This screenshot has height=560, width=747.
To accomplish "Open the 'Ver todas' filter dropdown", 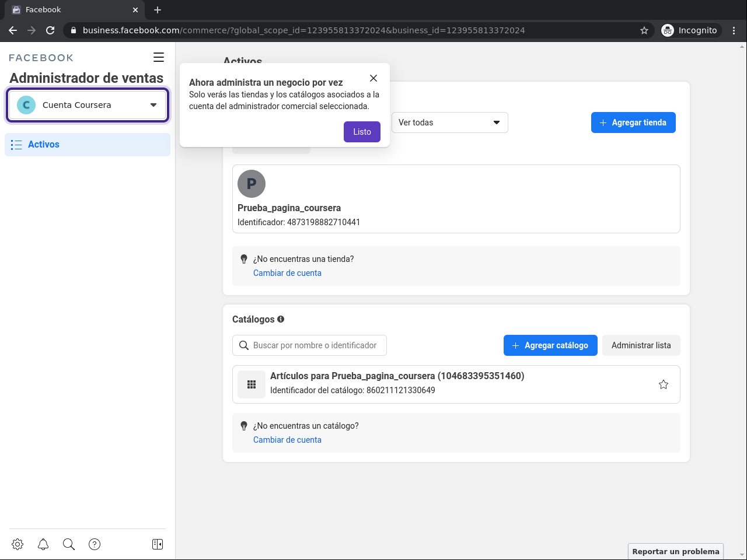I will [449, 123].
